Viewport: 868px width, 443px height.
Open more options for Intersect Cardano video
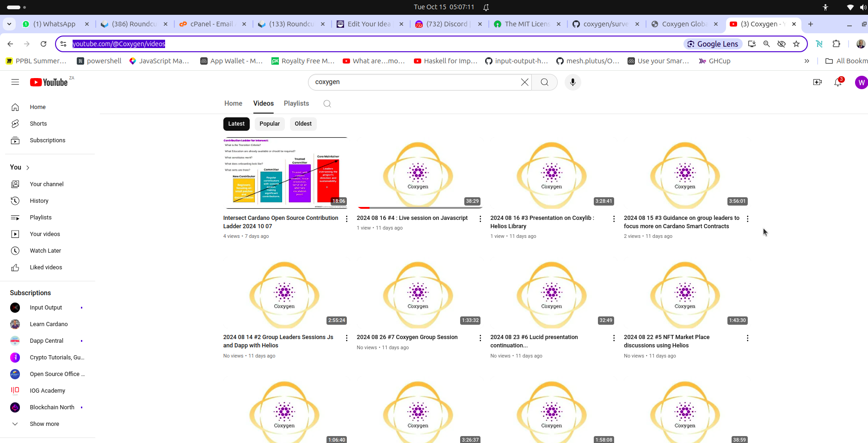[x=347, y=219]
